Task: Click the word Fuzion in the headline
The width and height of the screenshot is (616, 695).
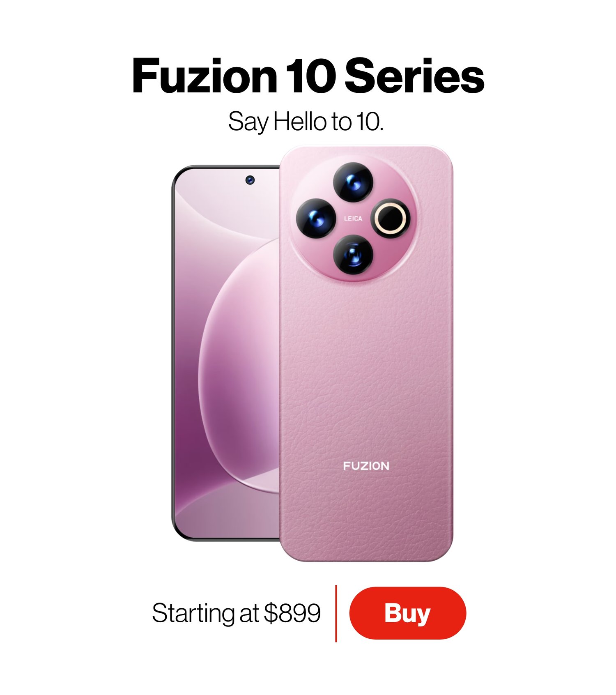Action: coord(205,76)
